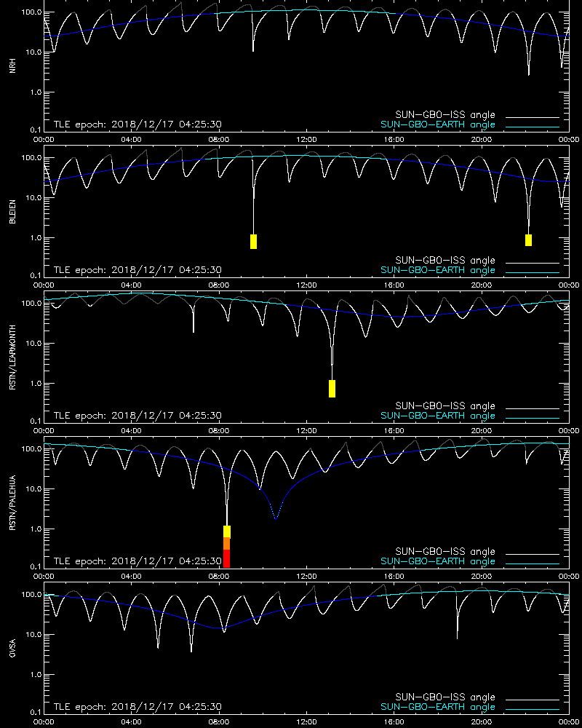Click the BLEIEN y-axis label
The height and width of the screenshot is (728, 582).
pyautogui.click(x=12, y=212)
